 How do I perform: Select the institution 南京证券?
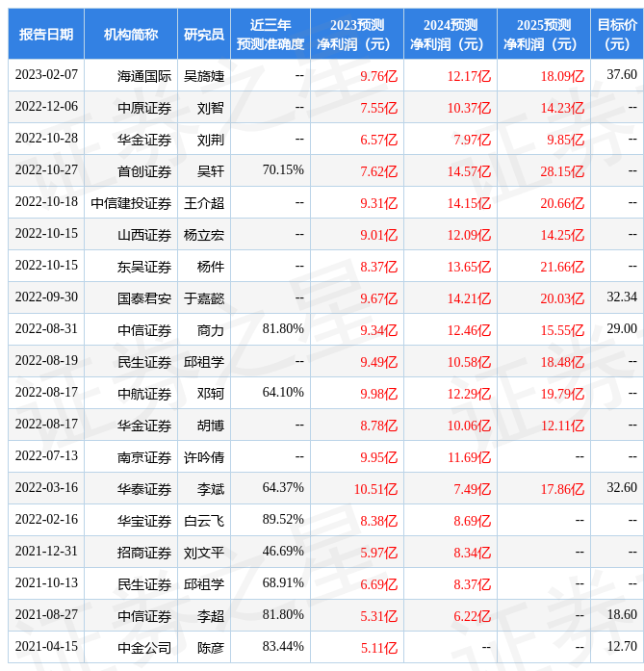[144, 457]
